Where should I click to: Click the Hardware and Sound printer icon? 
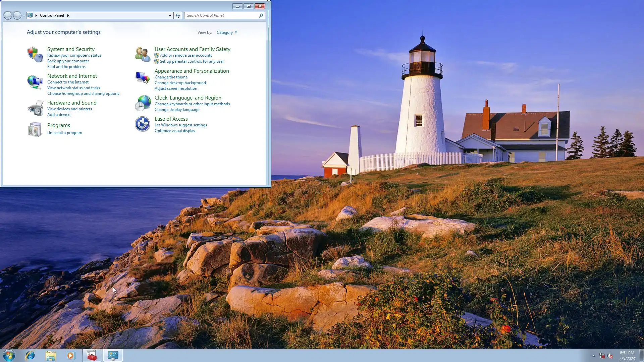(35, 108)
